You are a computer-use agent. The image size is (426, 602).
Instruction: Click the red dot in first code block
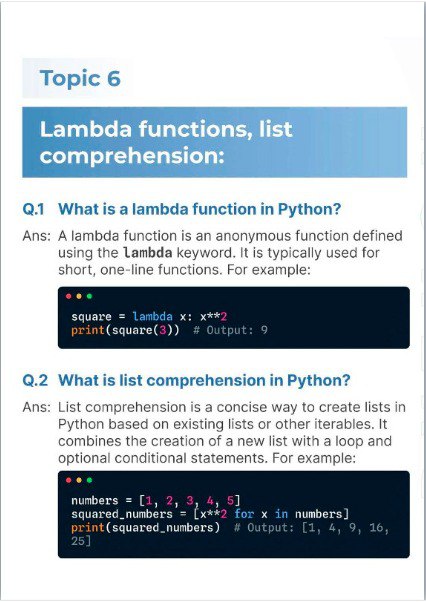click(x=69, y=296)
